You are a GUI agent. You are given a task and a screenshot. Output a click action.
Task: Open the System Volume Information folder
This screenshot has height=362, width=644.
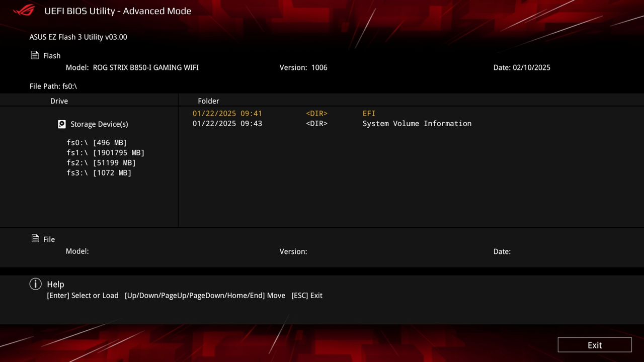pyautogui.click(x=417, y=124)
